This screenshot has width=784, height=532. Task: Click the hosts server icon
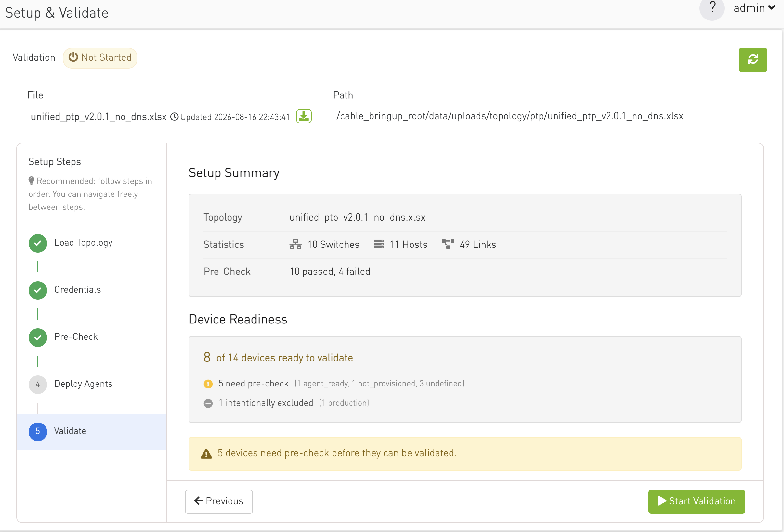(378, 244)
